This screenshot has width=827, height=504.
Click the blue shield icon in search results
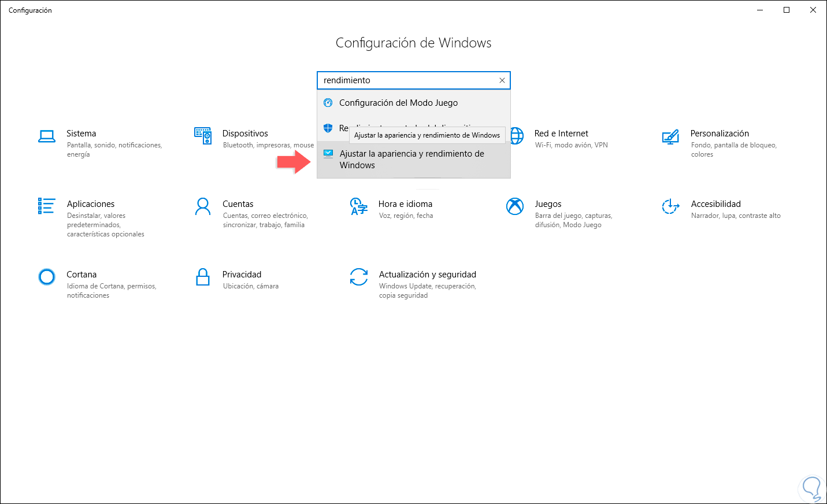(328, 128)
